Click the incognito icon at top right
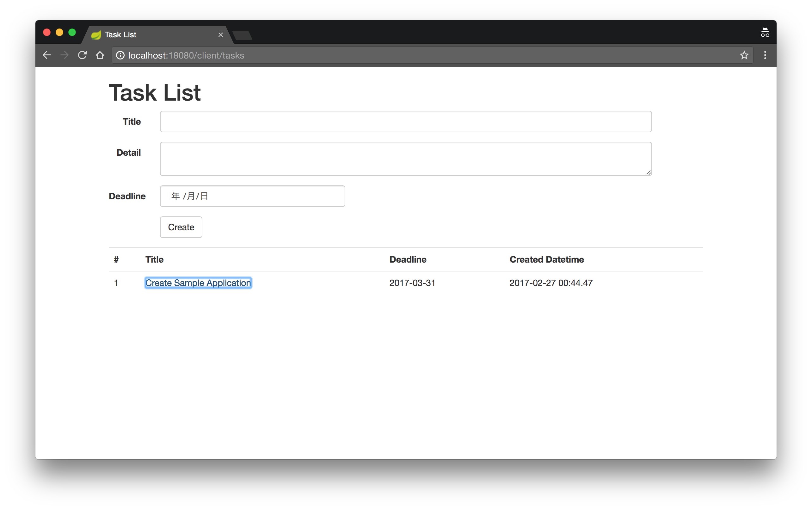Screen dimensions: 812x510 765,32
